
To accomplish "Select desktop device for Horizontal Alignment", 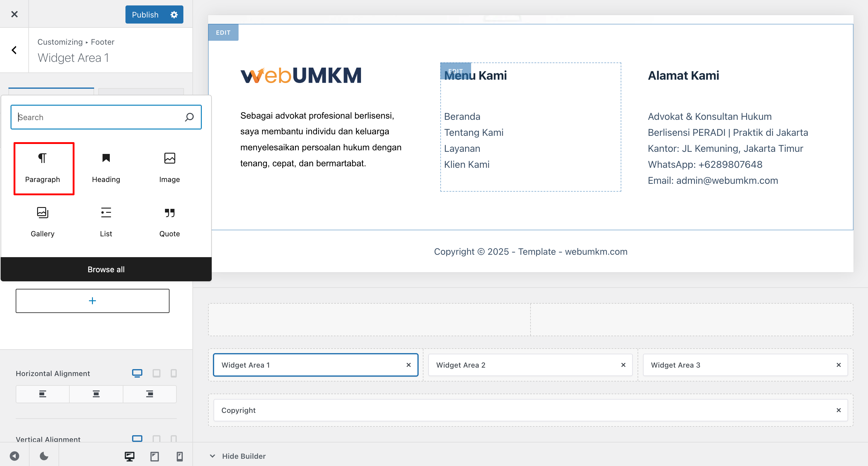I will click(137, 373).
